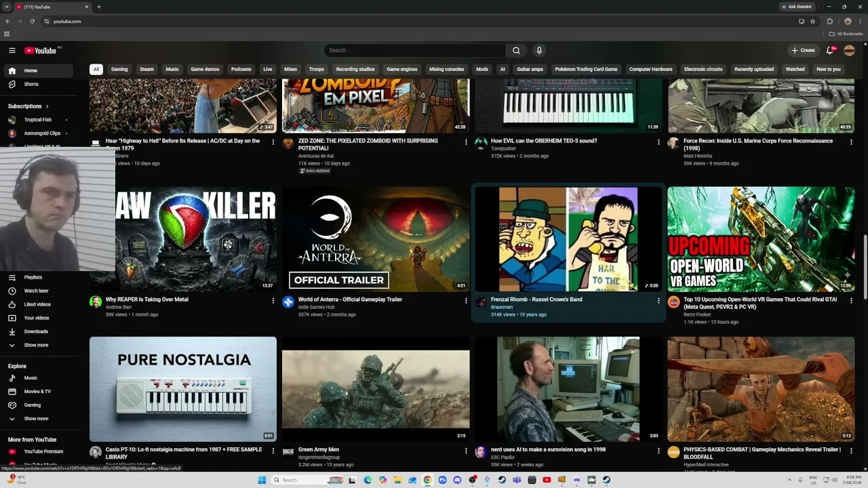
Task: Play the Frenzal Rhomb video thumbnail
Action: click(x=568, y=239)
